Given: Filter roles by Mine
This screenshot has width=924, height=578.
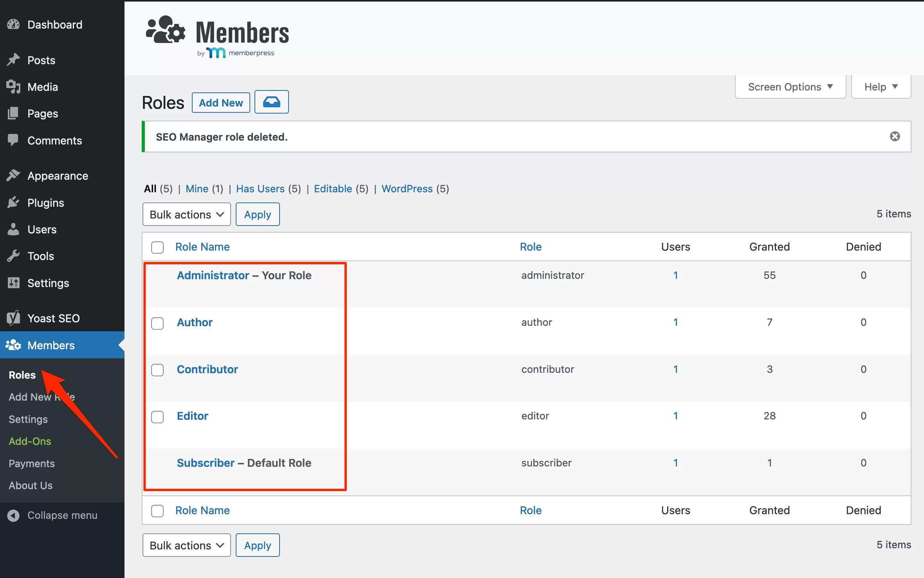Looking at the screenshot, I should click(197, 189).
